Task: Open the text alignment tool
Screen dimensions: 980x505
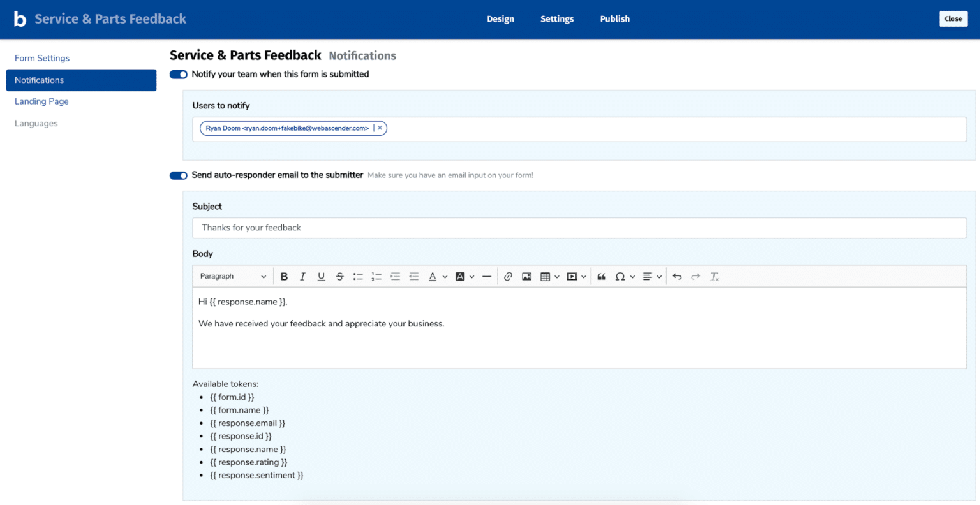Action: 647,277
